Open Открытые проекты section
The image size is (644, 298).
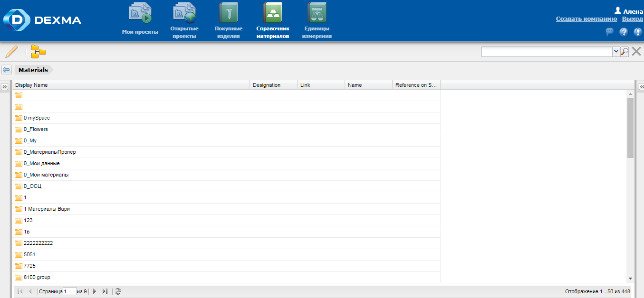coord(184,20)
